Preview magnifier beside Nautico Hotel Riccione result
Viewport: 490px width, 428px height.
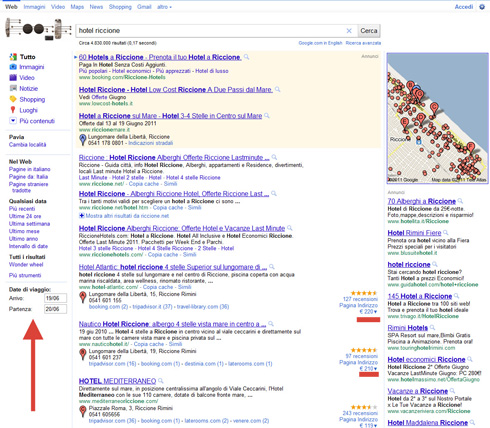coord(271,324)
